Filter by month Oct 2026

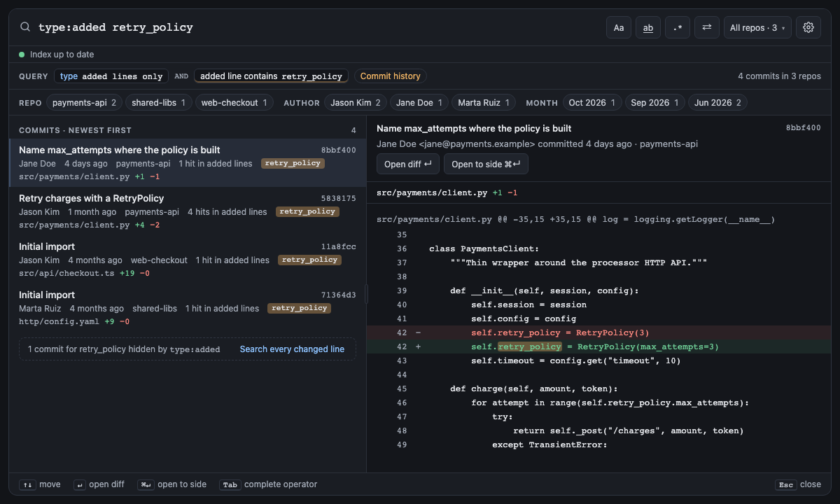coord(592,103)
